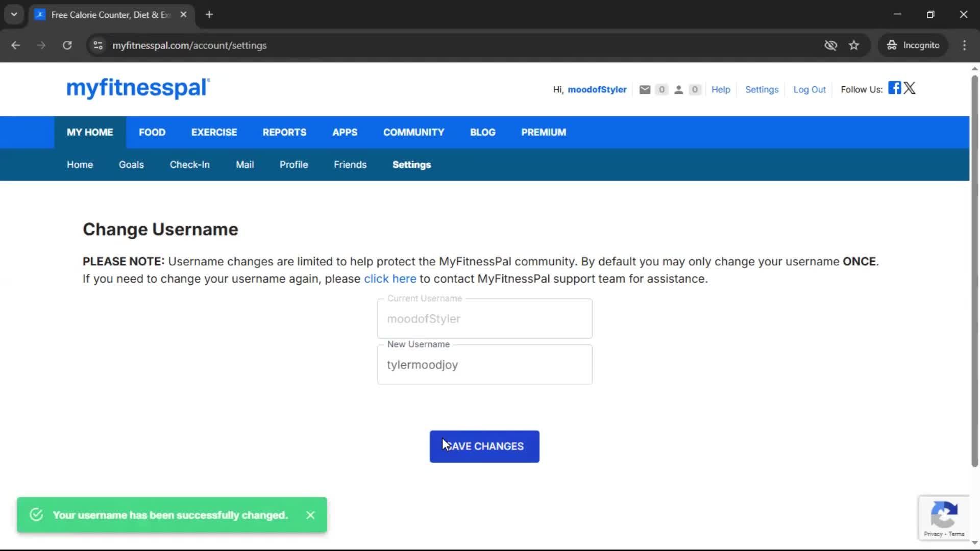Click the mail count badge 0

(x=661, y=90)
